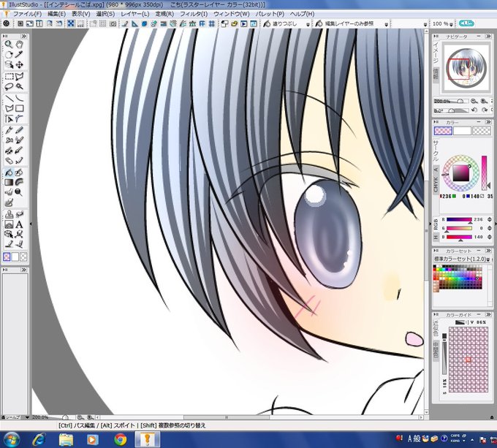Adjust the navigator zoom slider
The image size is (497, 448).
coord(452,101)
